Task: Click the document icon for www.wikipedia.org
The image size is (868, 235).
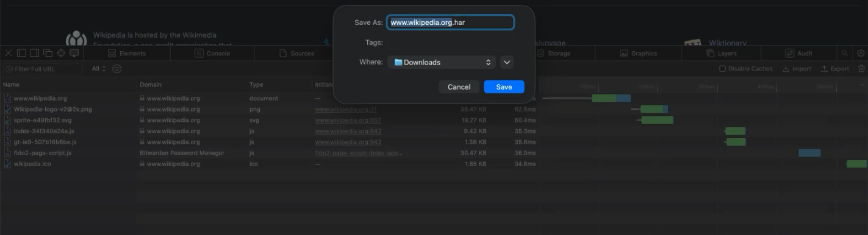Action: (7, 98)
